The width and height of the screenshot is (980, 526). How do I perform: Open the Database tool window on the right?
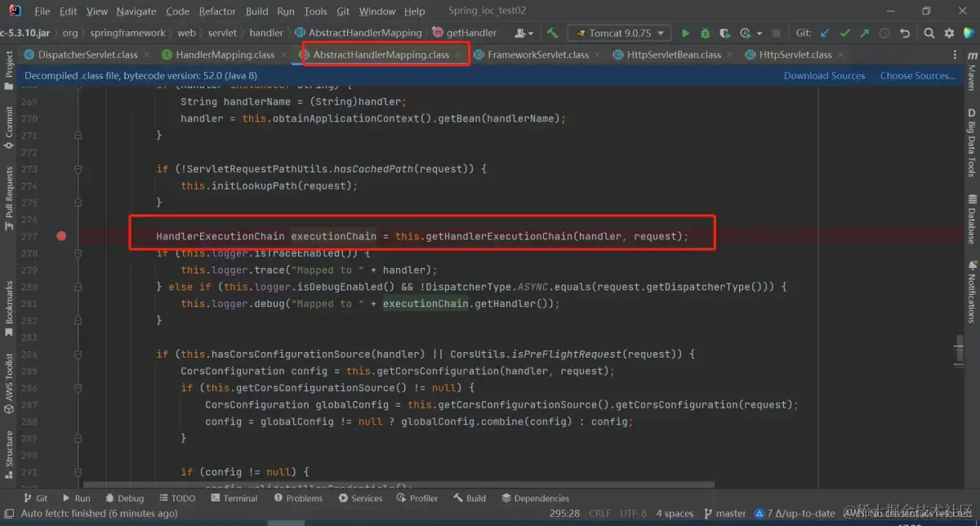tap(971, 219)
